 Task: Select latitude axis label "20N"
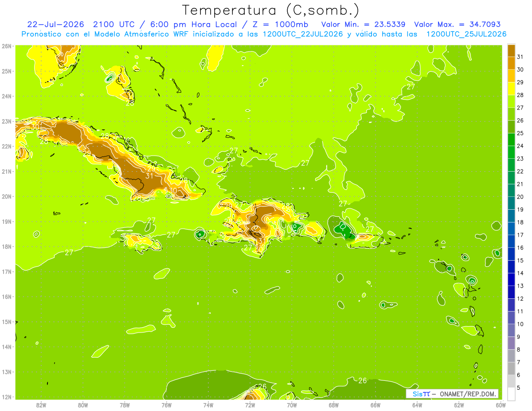pos(6,196)
